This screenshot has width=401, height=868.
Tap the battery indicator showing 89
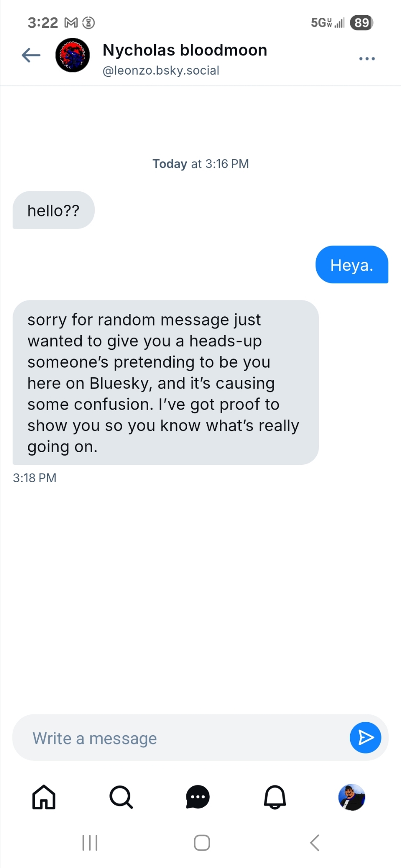point(361,23)
